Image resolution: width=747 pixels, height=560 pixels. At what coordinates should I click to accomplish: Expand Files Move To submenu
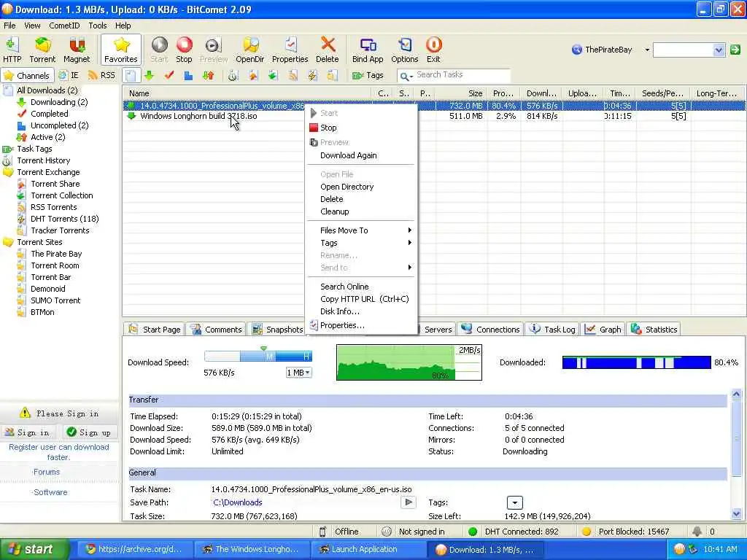(x=361, y=230)
